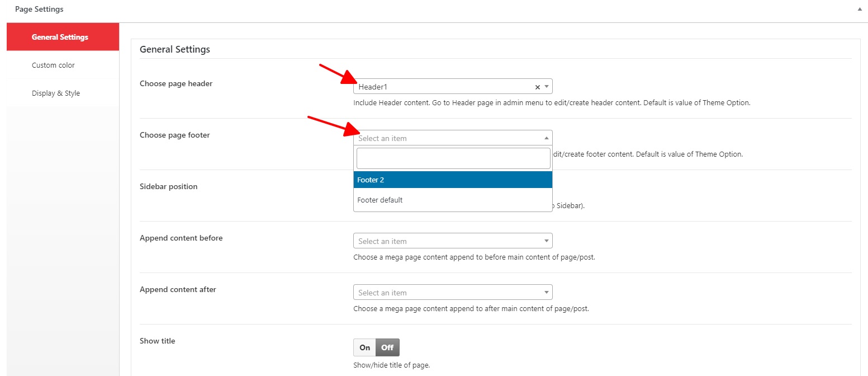Select the Footer 2 option
This screenshot has height=376, width=868.
pos(453,180)
